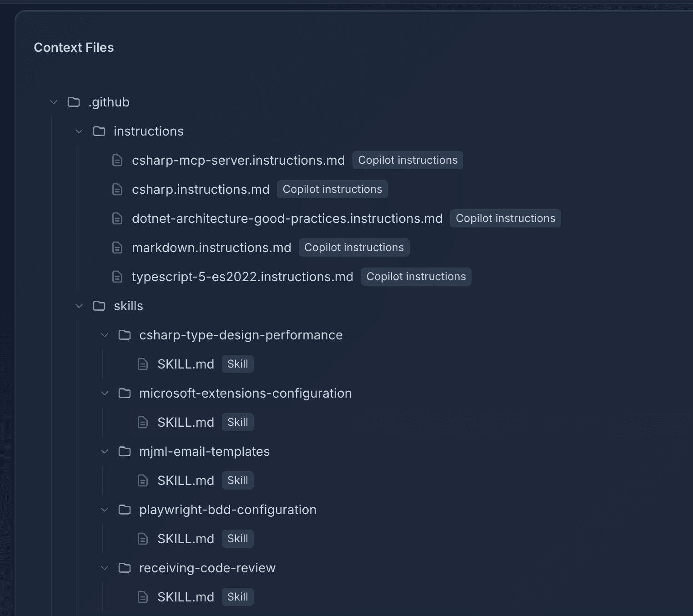Click the receiving-code-review folder icon

click(x=124, y=568)
